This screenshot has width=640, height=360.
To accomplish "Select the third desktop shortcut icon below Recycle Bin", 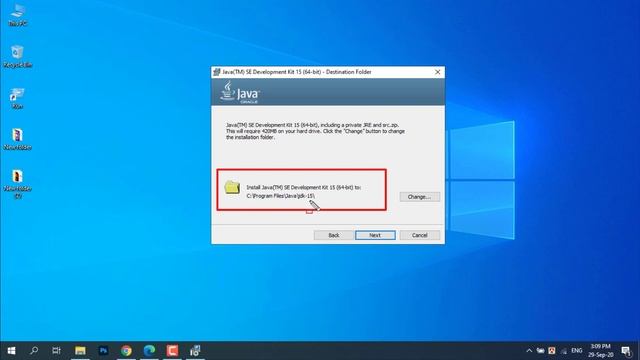I will [18, 98].
